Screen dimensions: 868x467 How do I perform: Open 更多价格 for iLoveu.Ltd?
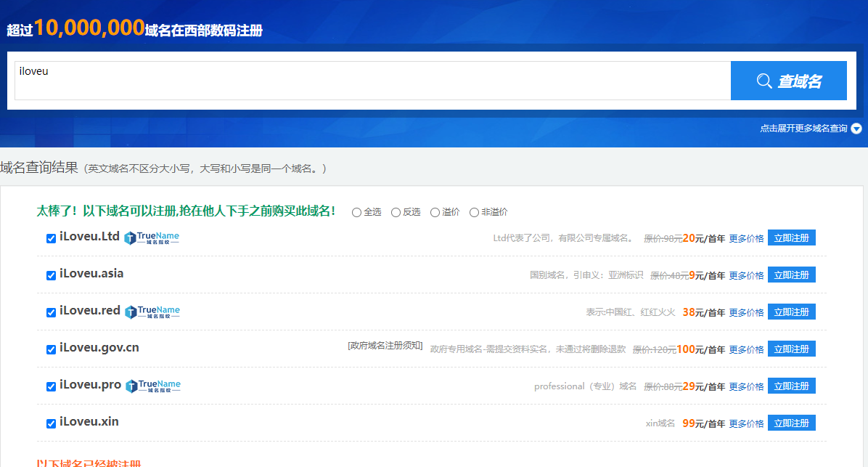tap(746, 239)
